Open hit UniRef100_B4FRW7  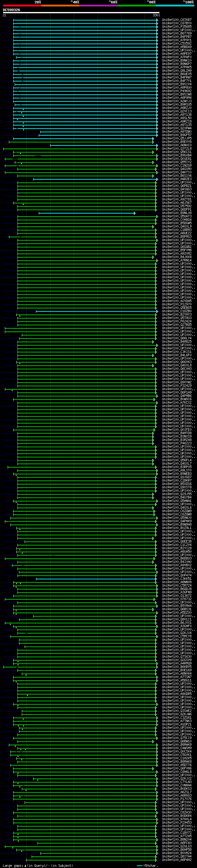pyautogui.click(x=177, y=78)
